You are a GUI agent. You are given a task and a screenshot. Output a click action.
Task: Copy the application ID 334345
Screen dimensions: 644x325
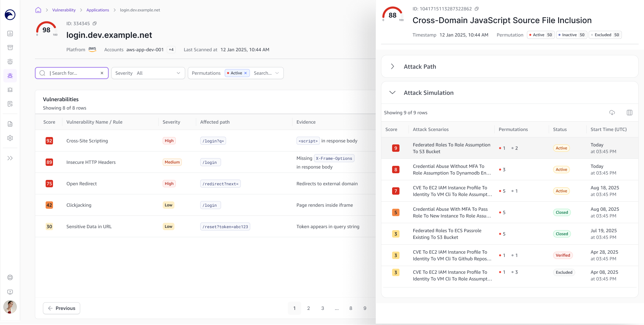(95, 23)
